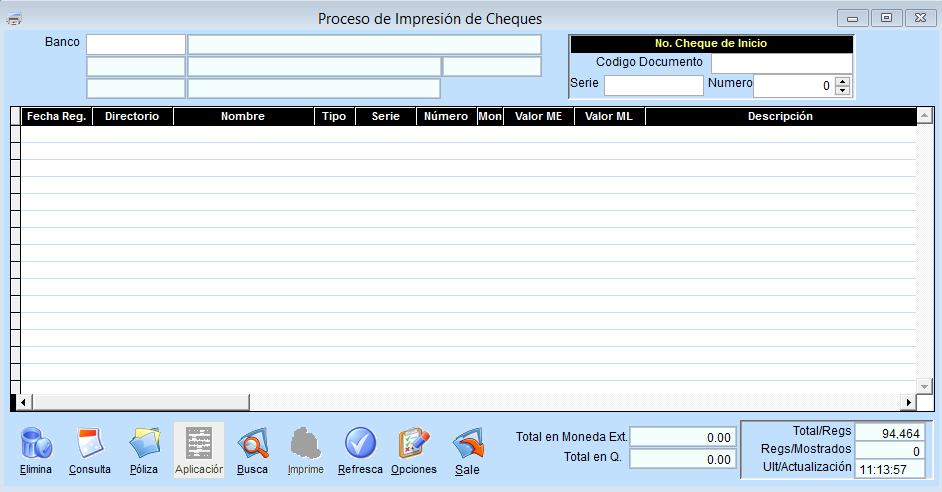Increase the Numero value with up arrow
This screenshot has width=942, height=492.
coord(842,81)
